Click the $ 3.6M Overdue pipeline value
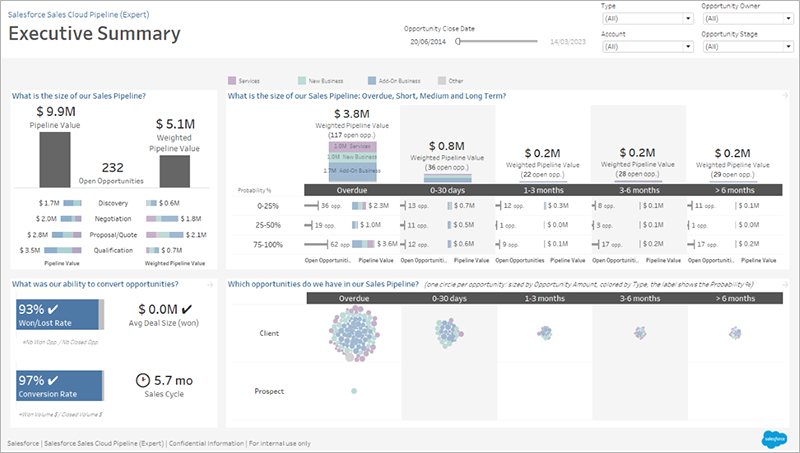The width and height of the screenshot is (800, 453). tap(387, 244)
